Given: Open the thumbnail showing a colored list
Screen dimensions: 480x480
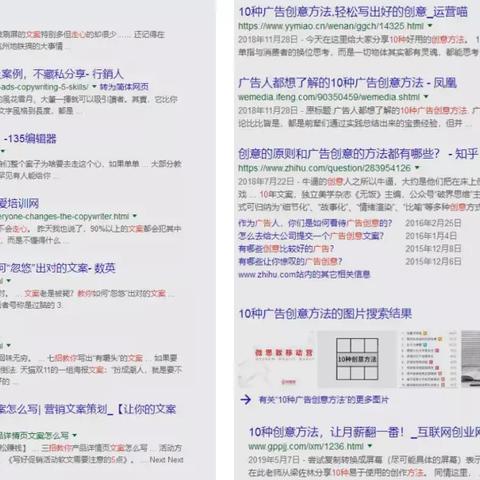Looking at the screenshot, I should 429,359.
